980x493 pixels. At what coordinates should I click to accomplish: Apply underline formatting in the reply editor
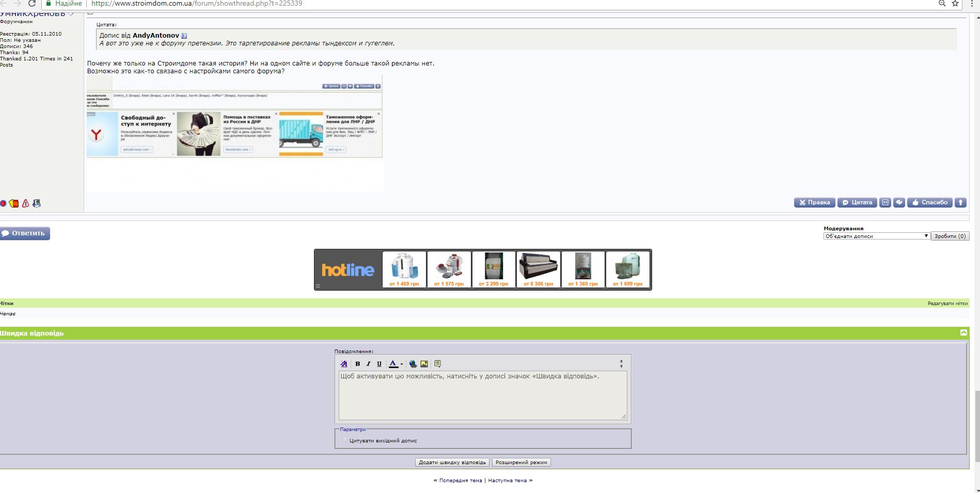click(380, 364)
